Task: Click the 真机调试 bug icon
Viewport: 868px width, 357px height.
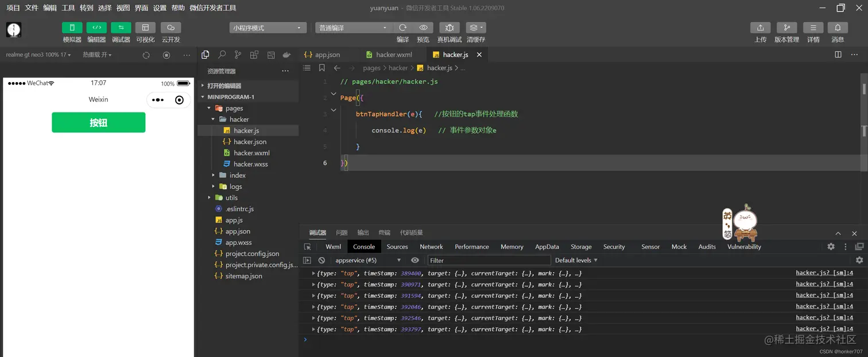Action: (x=449, y=28)
